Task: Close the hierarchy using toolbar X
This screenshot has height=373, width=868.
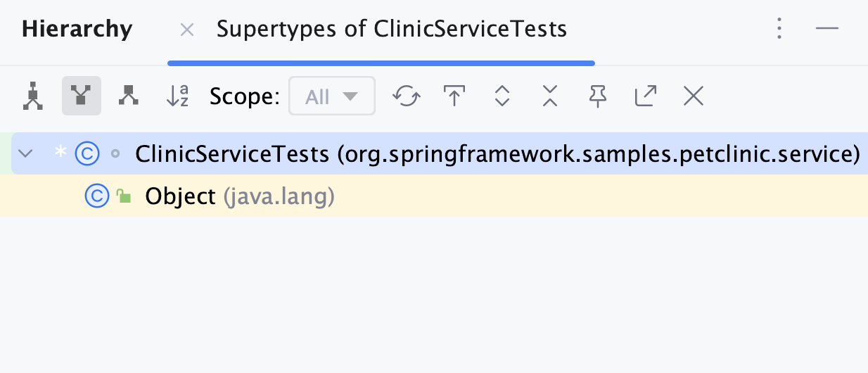Action: tap(694, 96)
